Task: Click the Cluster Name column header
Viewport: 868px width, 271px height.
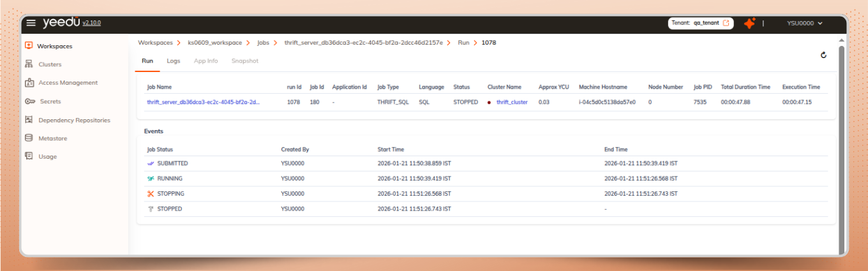Action: (504, 87)
